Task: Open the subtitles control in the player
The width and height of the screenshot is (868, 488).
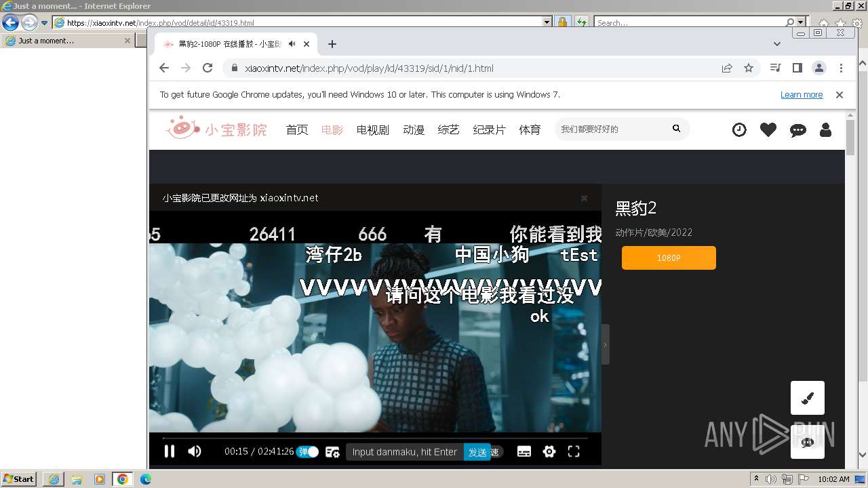Action: (x=524, y=452)
